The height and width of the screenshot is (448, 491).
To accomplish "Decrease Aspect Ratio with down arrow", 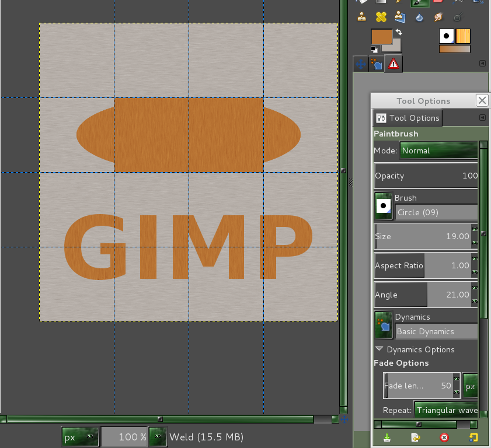I will click(x=475, y=272).
